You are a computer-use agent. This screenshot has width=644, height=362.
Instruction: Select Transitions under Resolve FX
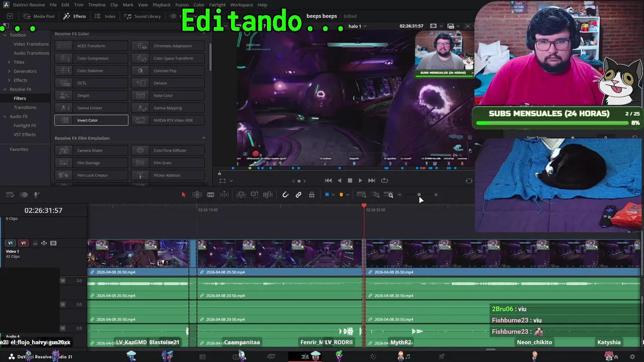pos(25,108)
